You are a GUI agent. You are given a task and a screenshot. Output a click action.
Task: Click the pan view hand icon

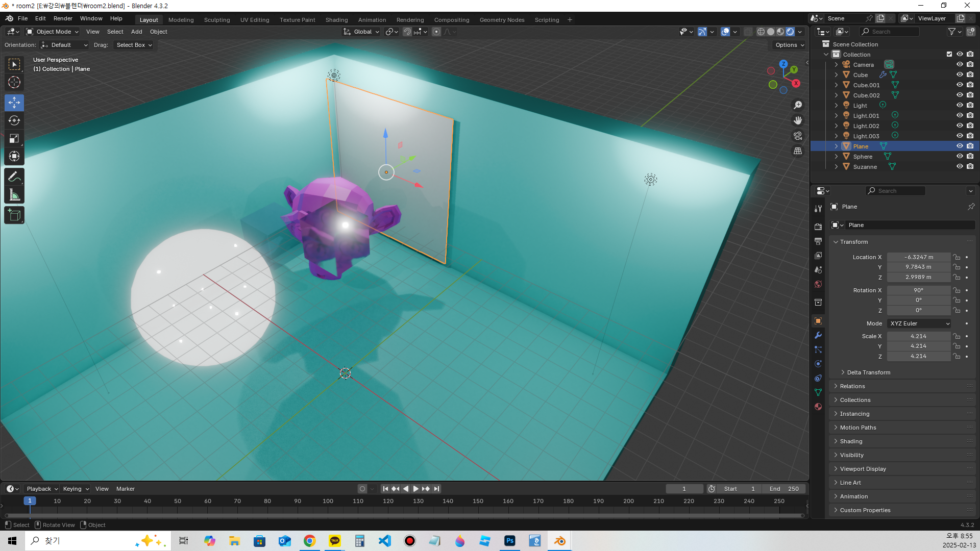tap(798, 120)
